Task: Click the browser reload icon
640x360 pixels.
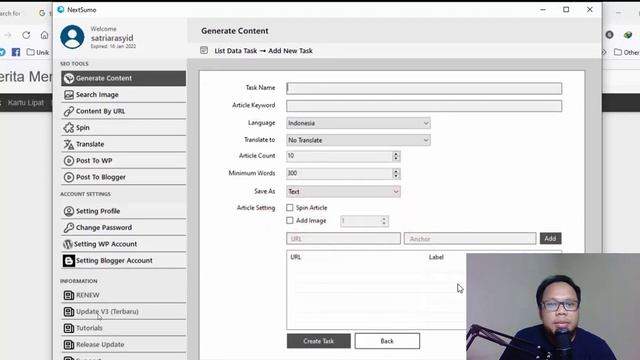Action: tap(26, 35)
